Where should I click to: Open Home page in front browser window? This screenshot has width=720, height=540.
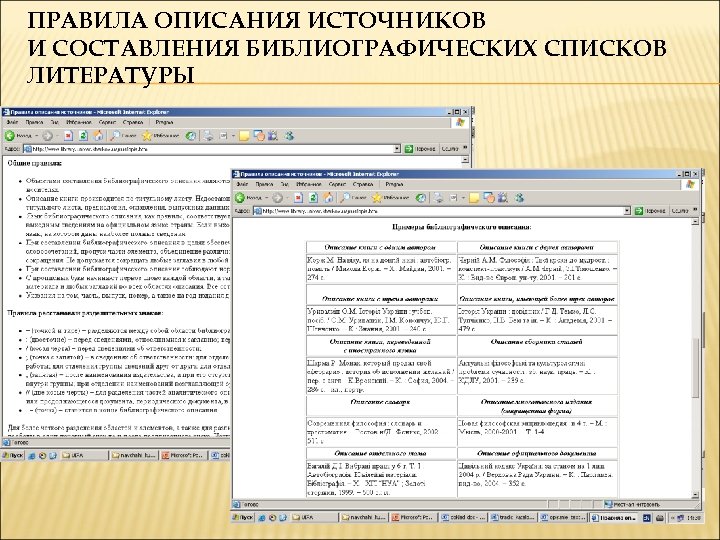[x=328, y=198]
